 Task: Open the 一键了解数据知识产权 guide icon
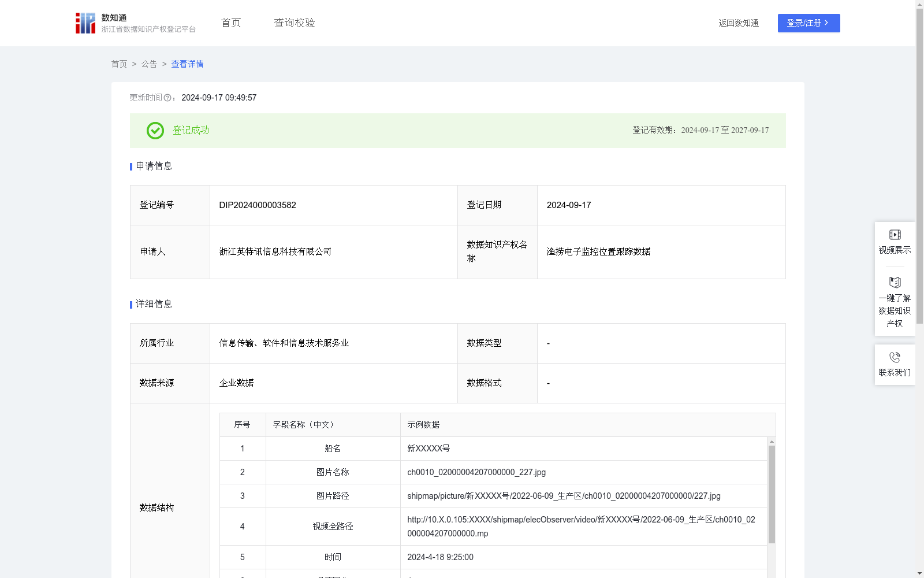point(895,282)
